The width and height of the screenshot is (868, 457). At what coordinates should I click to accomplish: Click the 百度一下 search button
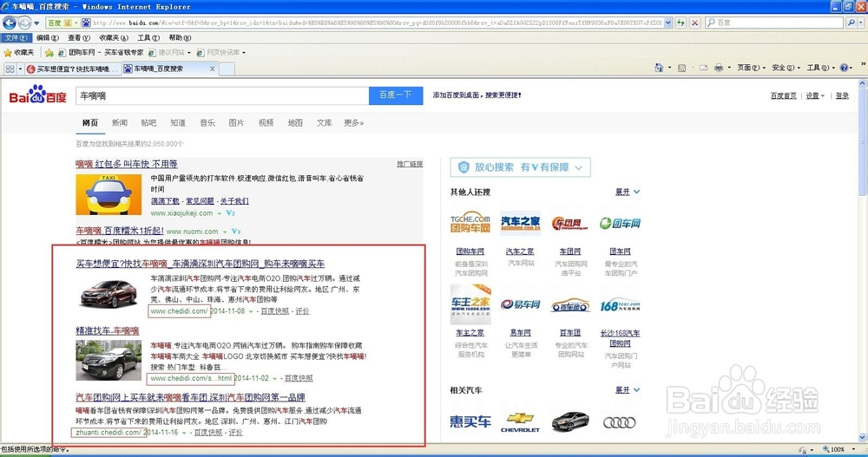click(x=396, y=95)
